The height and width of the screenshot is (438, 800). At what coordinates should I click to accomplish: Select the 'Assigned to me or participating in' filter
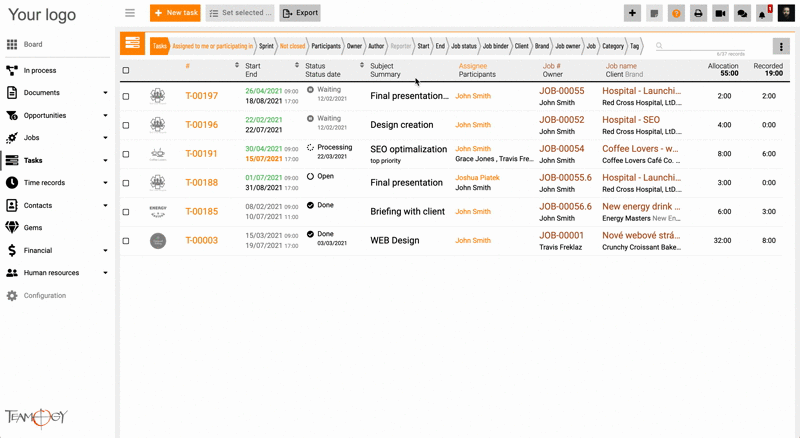[212, 46]
